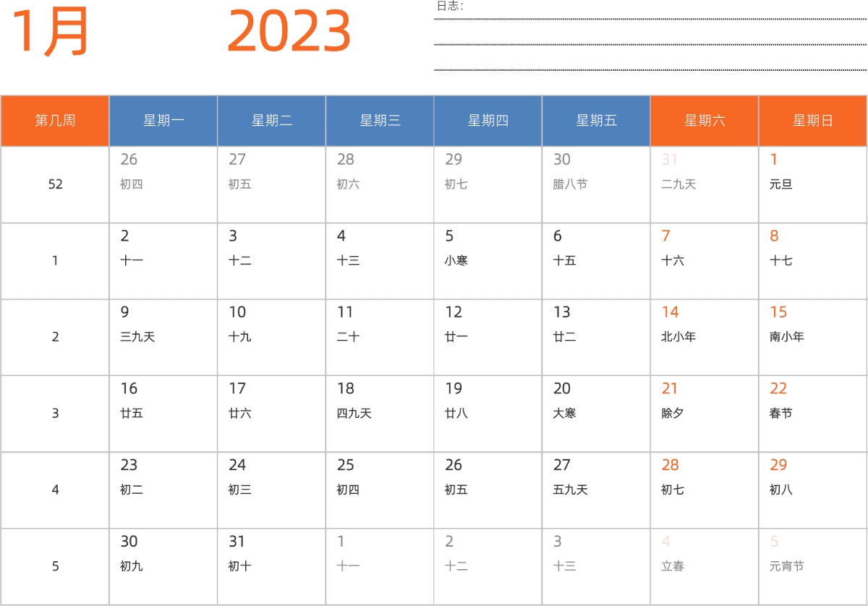This screenshot has height=606, width=868.
Task: Click week number 52 cell
Action: point(55,185)
